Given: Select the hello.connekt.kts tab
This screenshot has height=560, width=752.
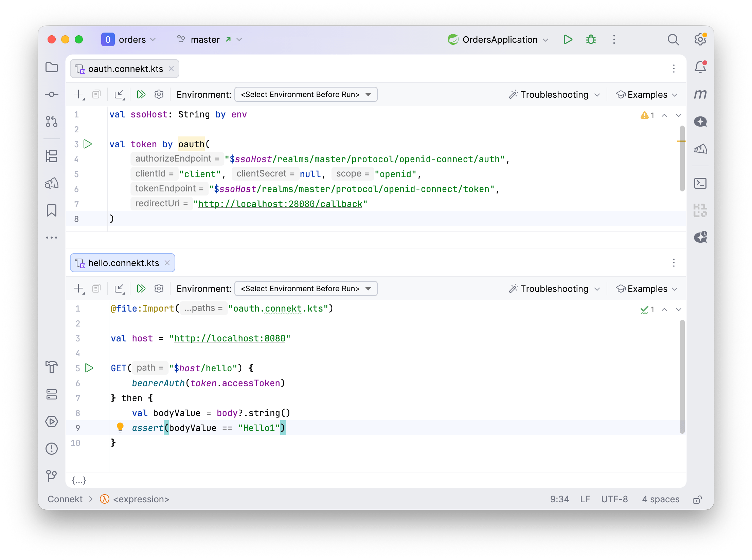Looking at the screenshot, I should click(123, 263).
